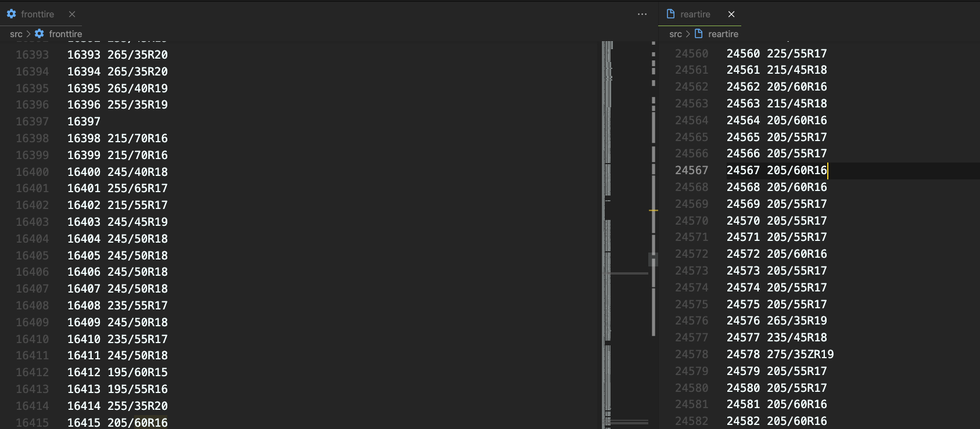The image size is (980, 429).
Task: Click line 16400 text 245/40R18
Action: [x=138, y=172]
